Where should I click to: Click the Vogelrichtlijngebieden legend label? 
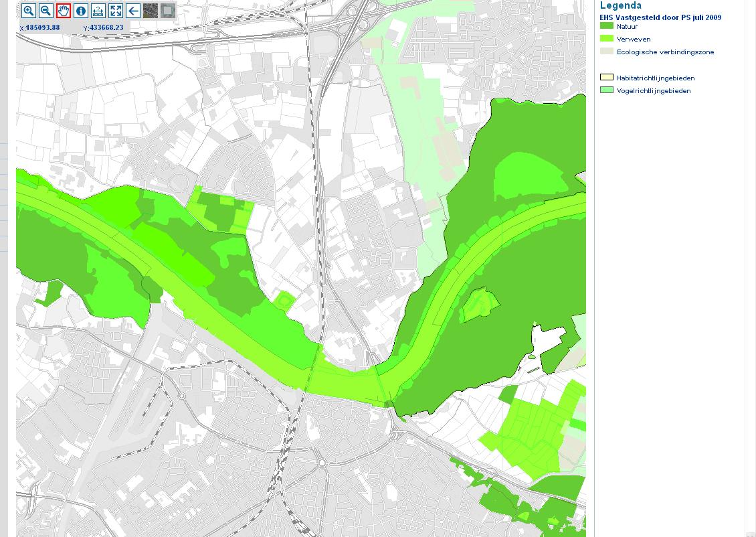(654, 91)
